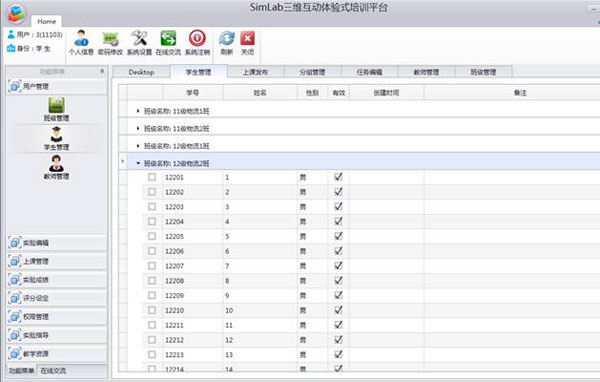Viewport: 600px width, 382px height.
Task: Expand the 12级物流1班 class group
Action: click(x=138, y=146)
